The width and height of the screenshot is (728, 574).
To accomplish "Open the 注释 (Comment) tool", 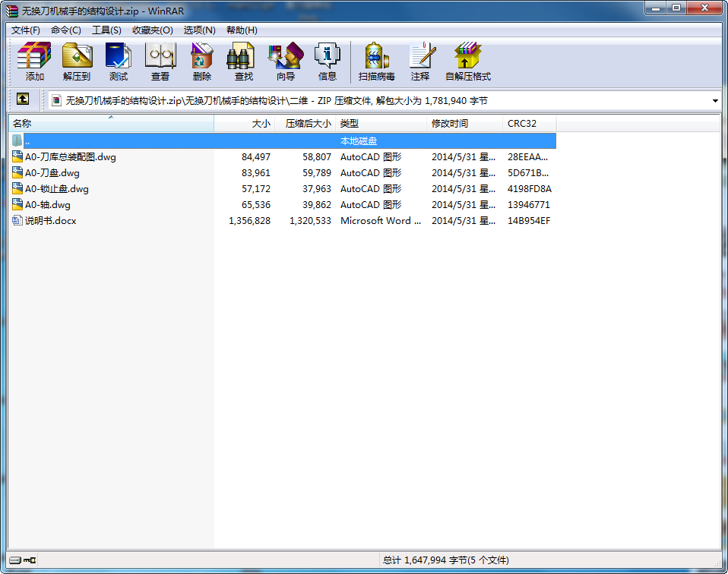I will pos(419,61).
